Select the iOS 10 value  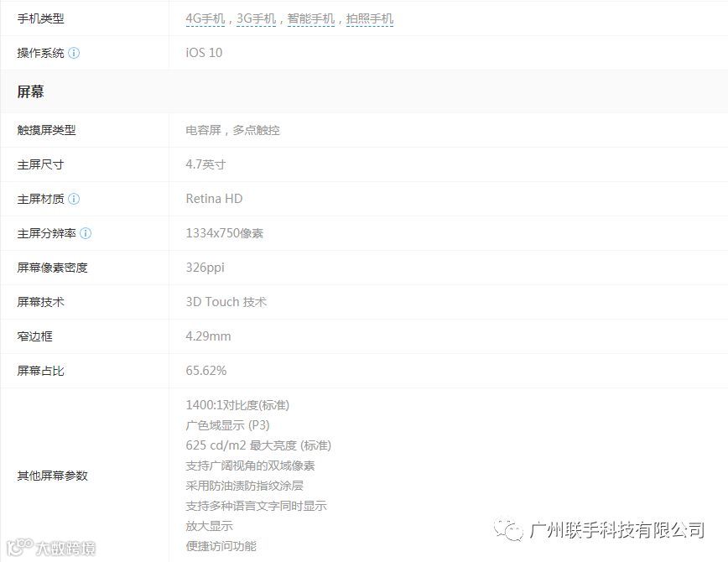[x=204, y=53]
